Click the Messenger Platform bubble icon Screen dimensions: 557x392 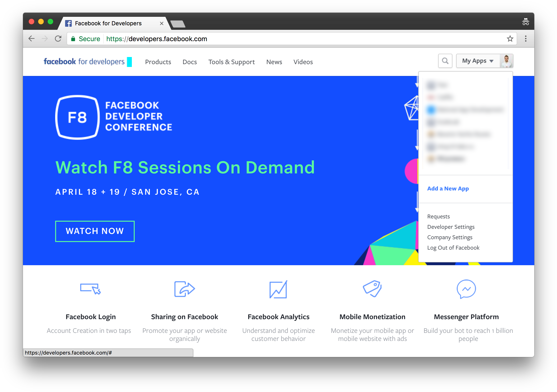click(466, 289)
